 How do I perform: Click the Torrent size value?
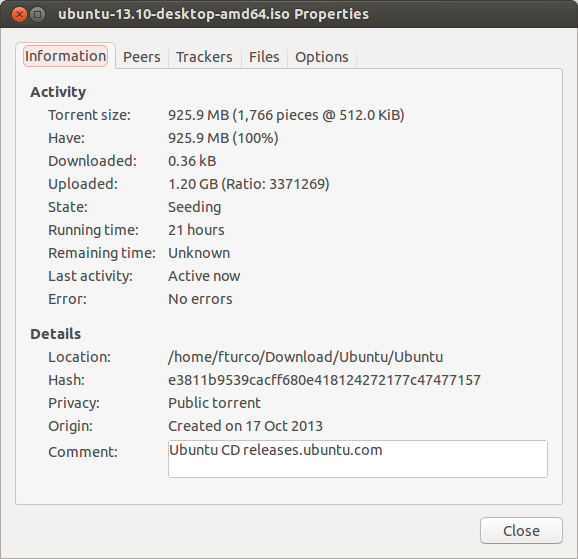coord(286,115)
